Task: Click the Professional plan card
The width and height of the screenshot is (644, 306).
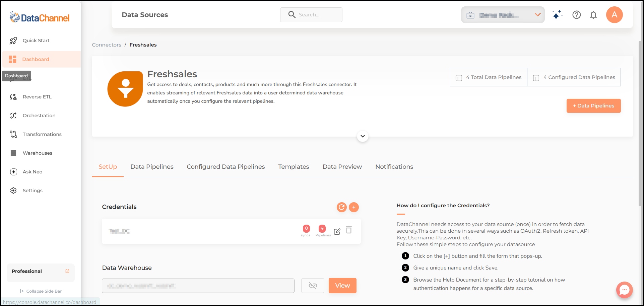Action: 41,273
